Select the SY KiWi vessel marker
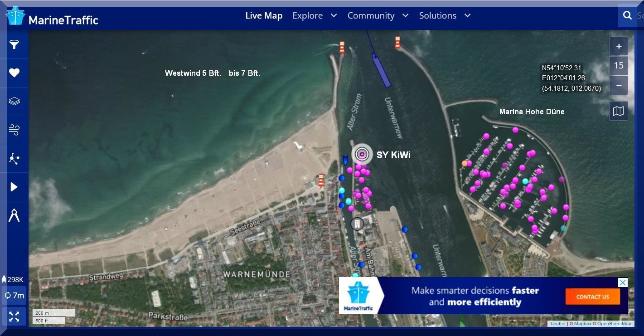Viewport: 644px width, 336px height. coord(362,155)
